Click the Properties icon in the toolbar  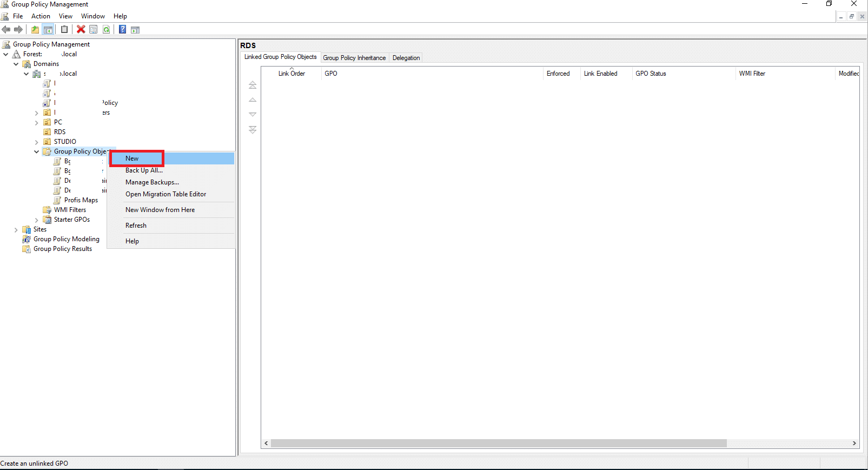[94, 29]
